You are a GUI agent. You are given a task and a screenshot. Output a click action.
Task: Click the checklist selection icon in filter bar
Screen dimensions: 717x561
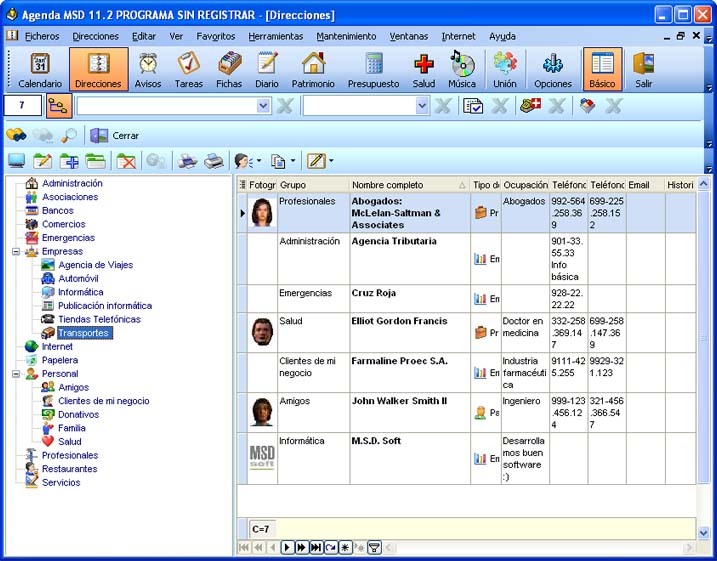(473, 106)
